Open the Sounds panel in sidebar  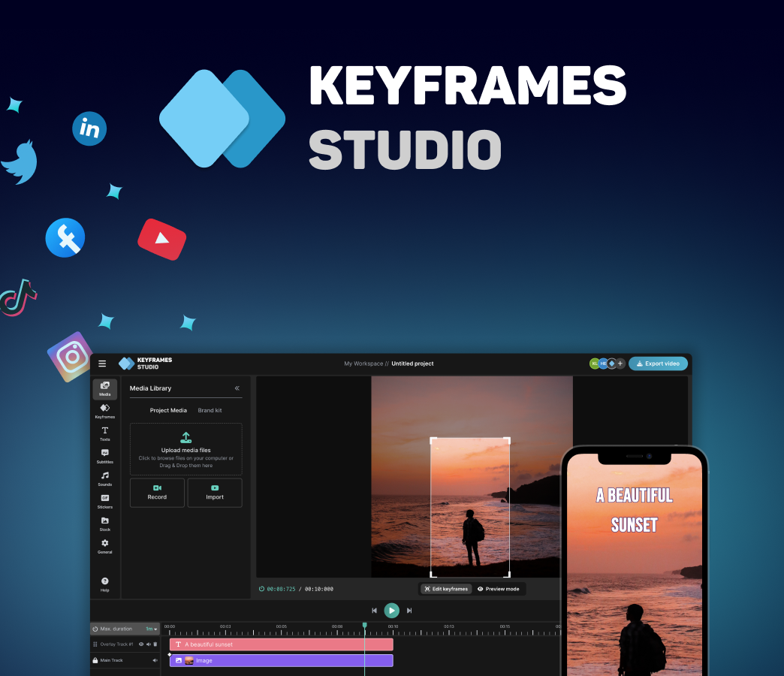[105, 478]
